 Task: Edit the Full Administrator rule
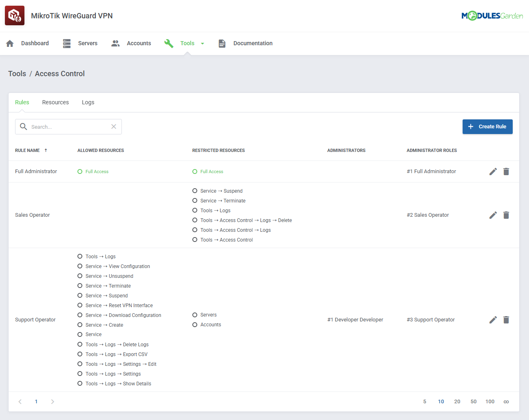tap(493, 172)
